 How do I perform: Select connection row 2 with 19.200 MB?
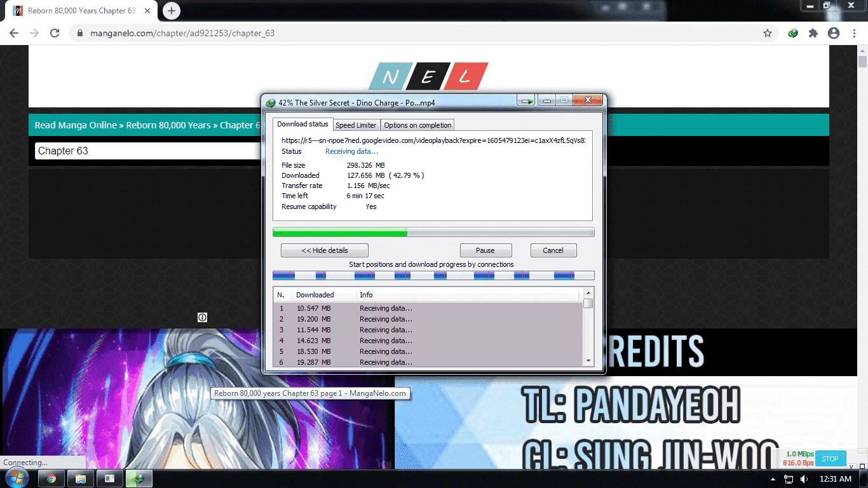pyautogui.click(x=428, y=319)
